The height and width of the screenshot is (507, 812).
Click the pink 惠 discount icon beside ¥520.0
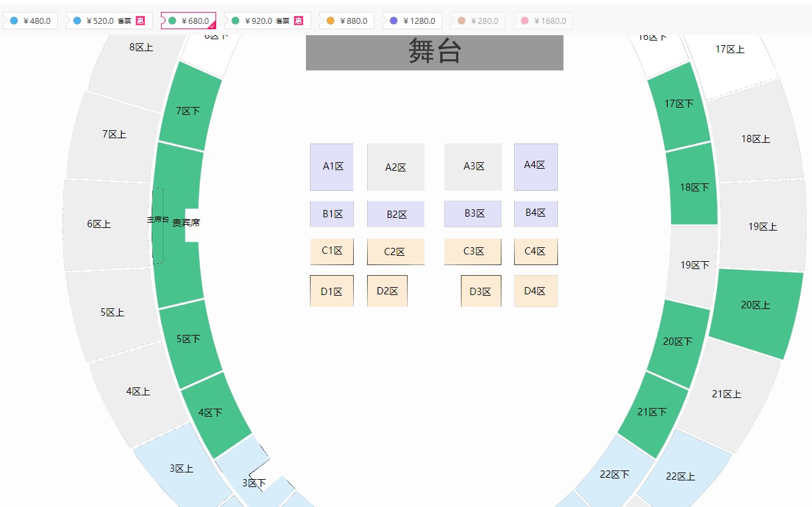140,21
